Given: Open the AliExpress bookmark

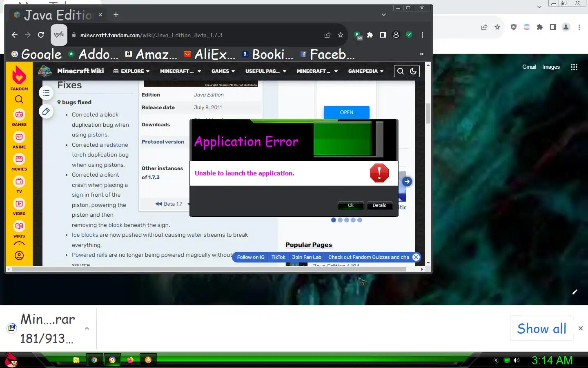Looking at the screenshot, I should [209, 54].
